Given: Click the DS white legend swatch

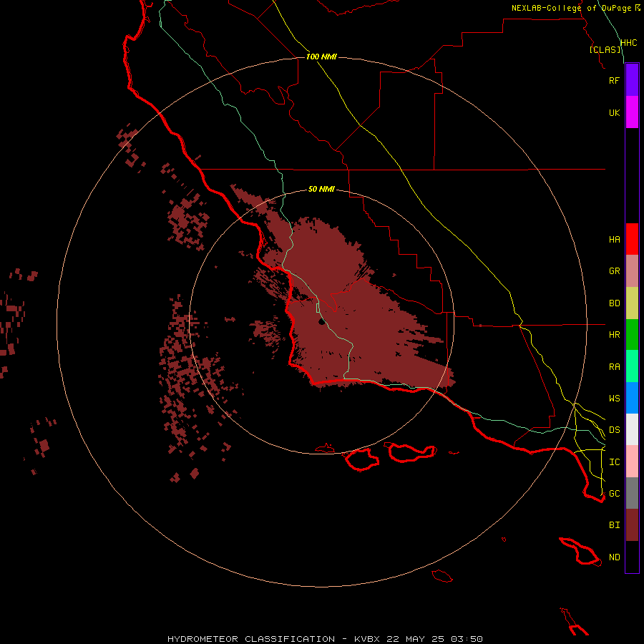Looking at the screenshot, I should click(632, 429).
